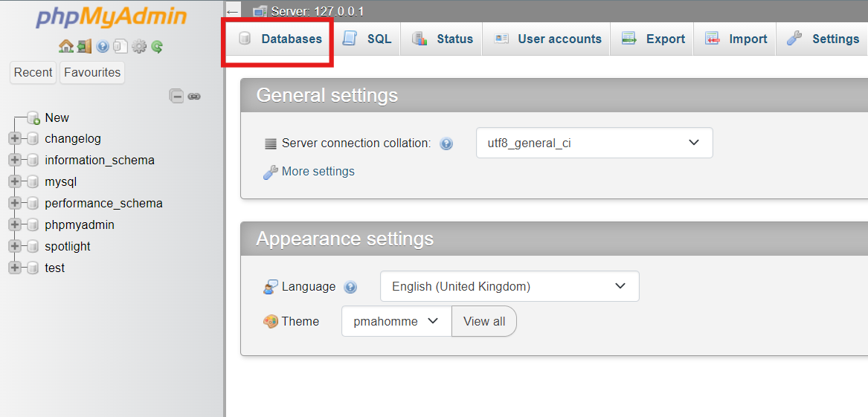
Task: Collapse all navigation tree items icon
Action: (176, 96)
